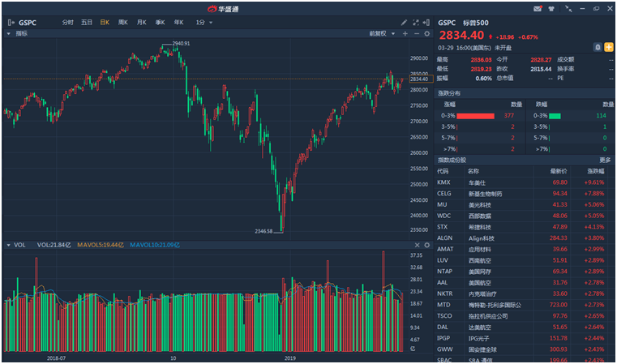This screenshot has height=364, width=617.
Task: Set a price alert bell
Action: [x=598, y=47]
